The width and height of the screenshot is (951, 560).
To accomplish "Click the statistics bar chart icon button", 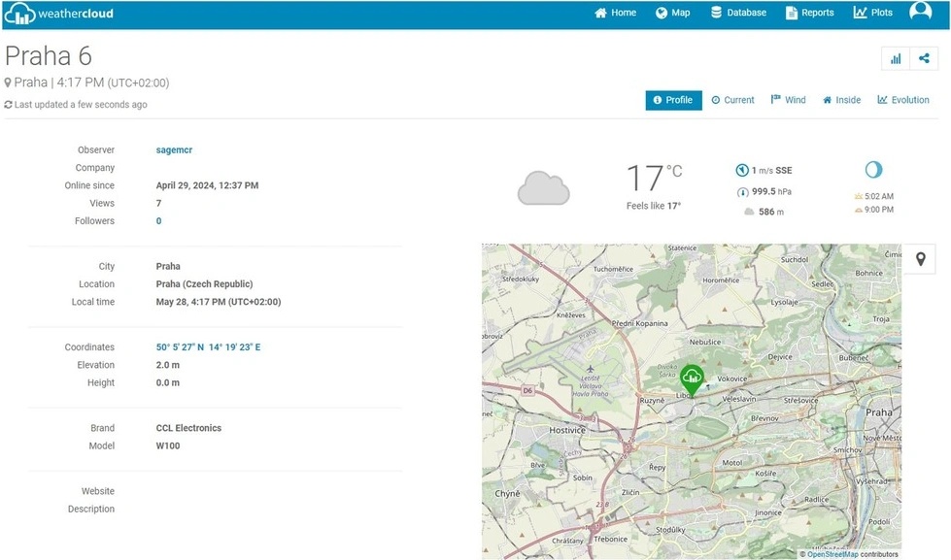I will (895, 59).
